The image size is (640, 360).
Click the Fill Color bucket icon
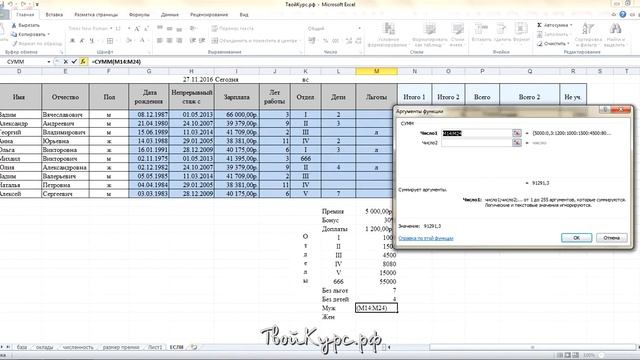[x=129, y=40]
